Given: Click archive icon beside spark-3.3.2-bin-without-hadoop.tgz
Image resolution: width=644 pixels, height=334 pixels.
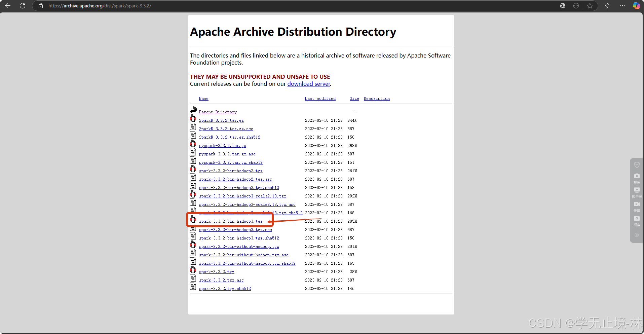Looking at the screenshot, I should (x=193, y=245).
